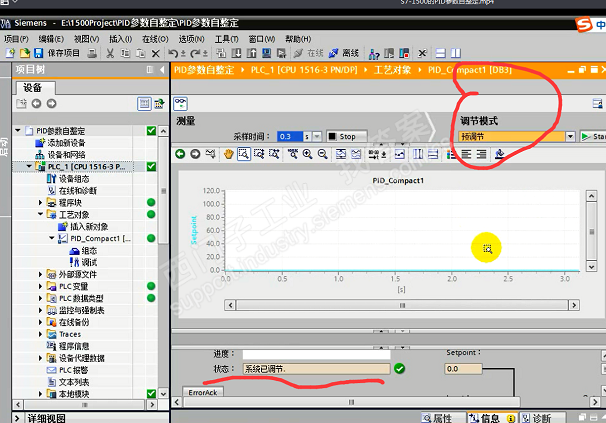Toggle the vertical measurement cursors icon
606x423 pixels.
418,154
